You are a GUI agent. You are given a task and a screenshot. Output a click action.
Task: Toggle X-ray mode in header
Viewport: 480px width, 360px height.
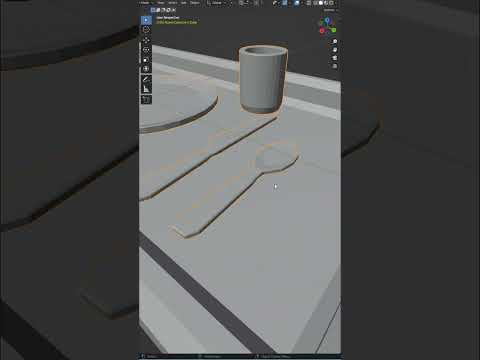(309, 3)
